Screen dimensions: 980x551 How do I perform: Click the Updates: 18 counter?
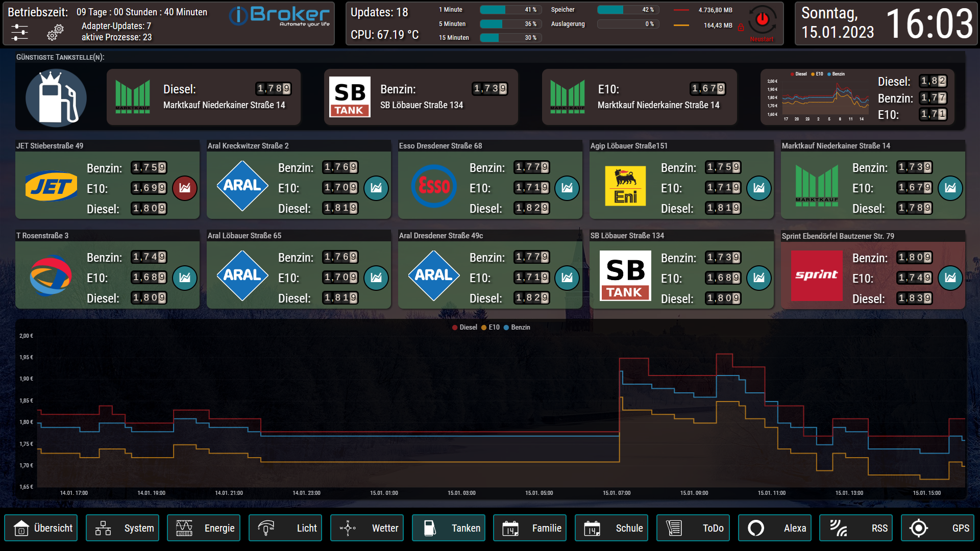pos(379,12)
